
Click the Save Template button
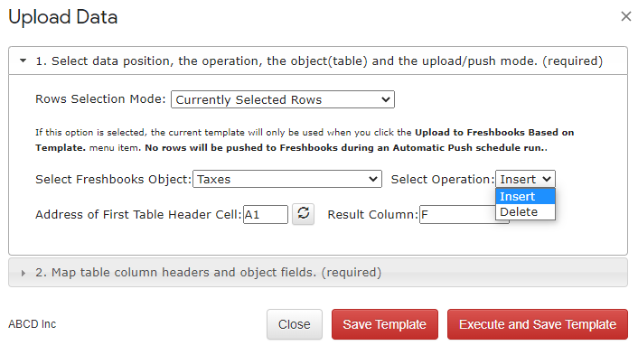point(384,324)
